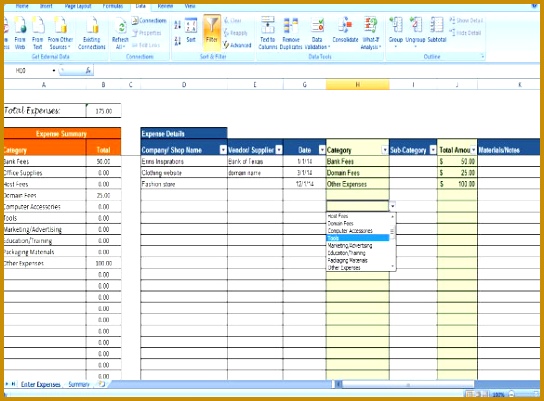Click the horizontal scrollbar
Image resolution: width=544 pixels, height=401 pixels.
pos(408,384)
